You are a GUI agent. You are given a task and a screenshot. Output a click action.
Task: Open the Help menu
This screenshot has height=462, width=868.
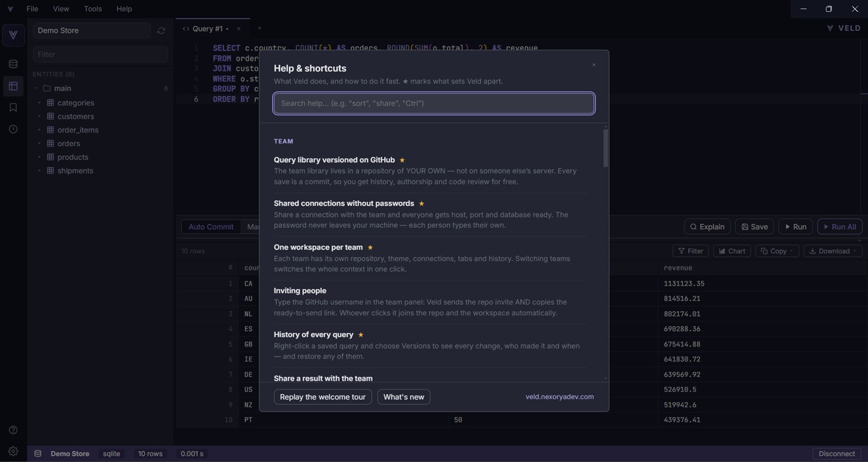124,9
